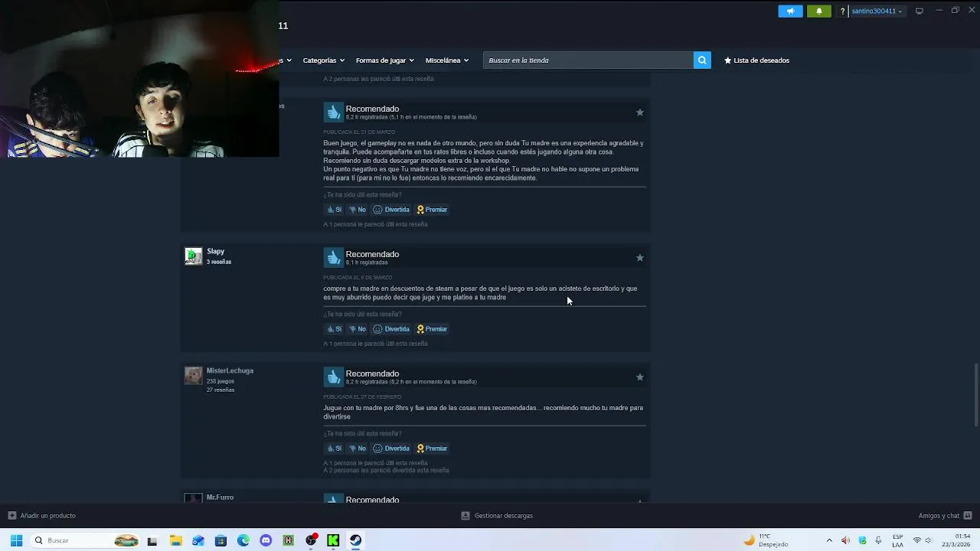Click Slapy's "3 reseñas" text
This screenshot has height=551, width=980.
pos(218,262)
